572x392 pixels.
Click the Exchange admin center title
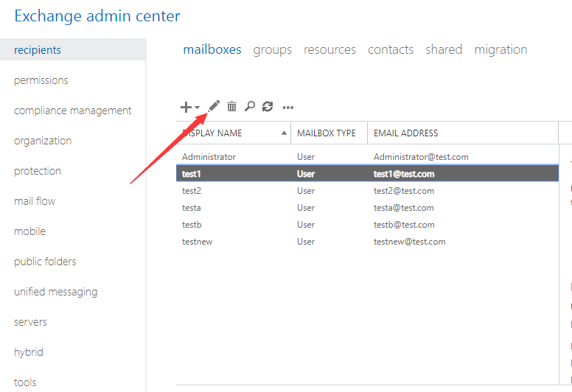pos(97,16)
